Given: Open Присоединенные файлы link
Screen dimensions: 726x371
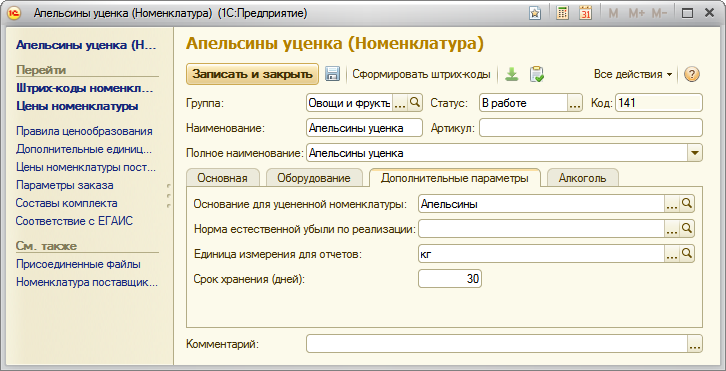Looking at the screenshot, I should click(x=78, y=264).
